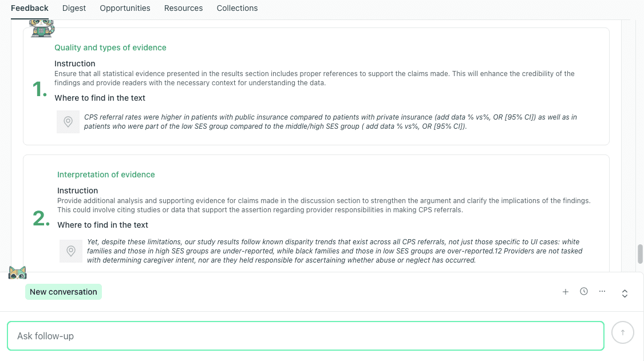Click the Ask follow-up input field

(x=306, y=336)
